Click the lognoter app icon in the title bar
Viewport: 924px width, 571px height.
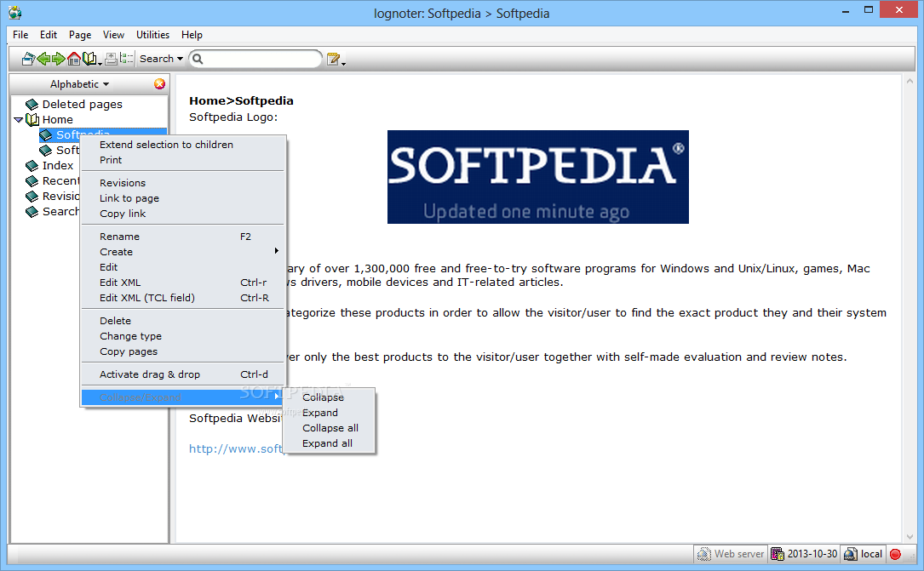pos(14,13)
